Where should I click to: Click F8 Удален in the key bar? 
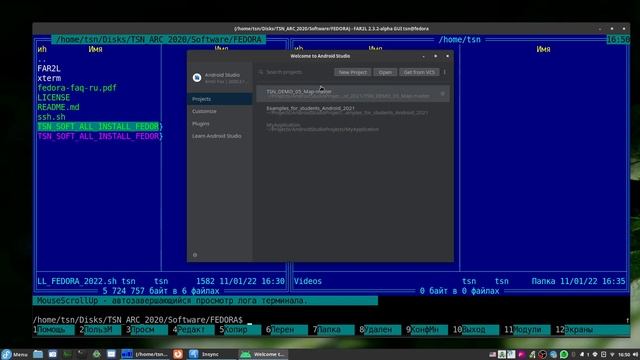[380, 330]
